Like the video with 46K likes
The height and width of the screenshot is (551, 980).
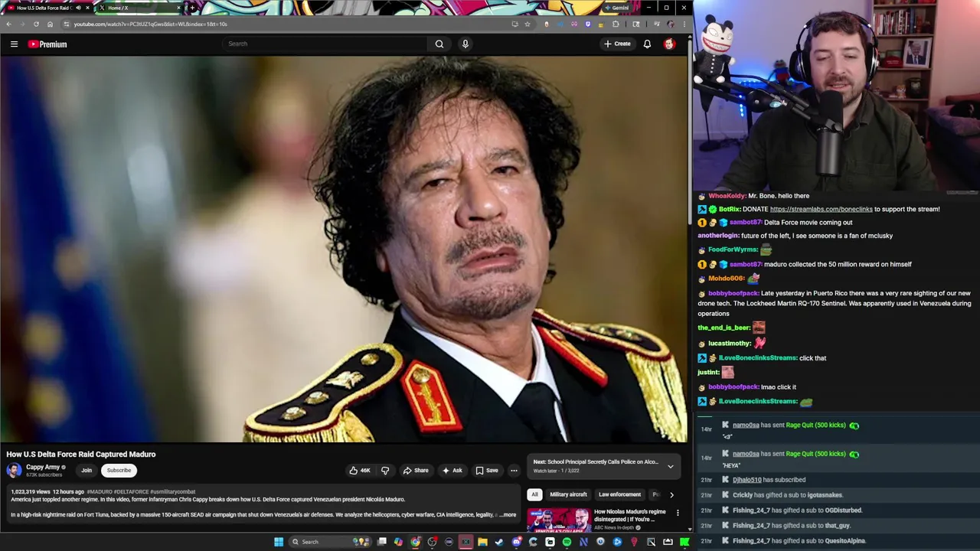pos(360,471)
